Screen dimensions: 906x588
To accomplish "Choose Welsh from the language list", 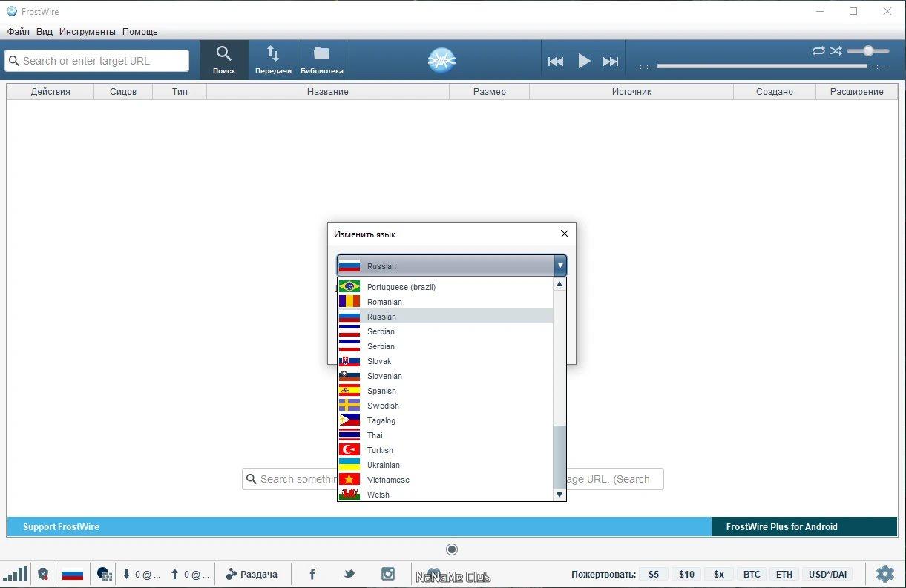I will (x=445, y=495).
